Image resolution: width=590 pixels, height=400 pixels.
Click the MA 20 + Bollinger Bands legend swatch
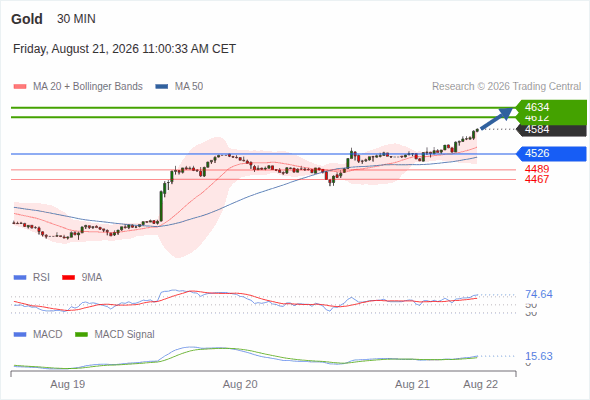(20, 87)
